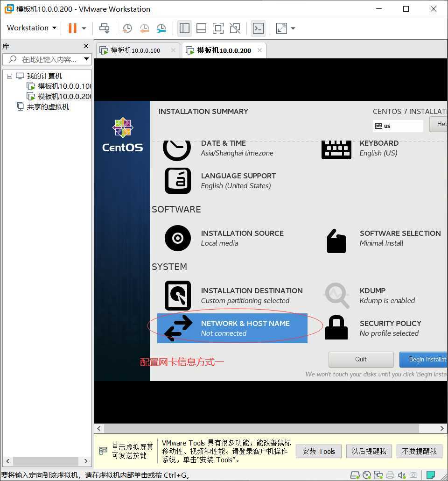Click the hard disk status bar icon
Screen dimensions: 448x481
pos(355,475)
